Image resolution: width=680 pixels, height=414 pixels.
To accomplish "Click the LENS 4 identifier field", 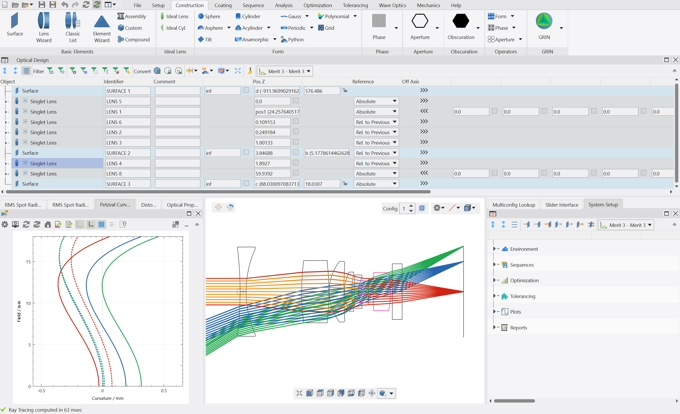I will [x=127, y=163].
